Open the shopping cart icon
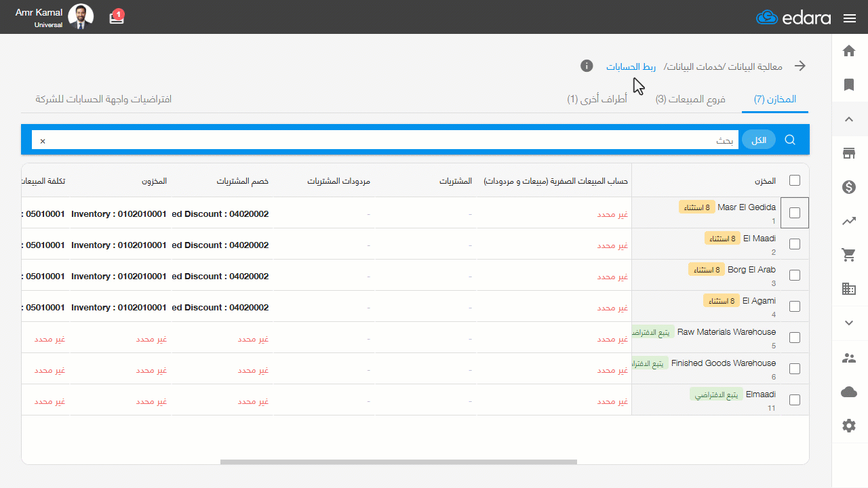This screenshot has width=868, height=488. (848, 255)
